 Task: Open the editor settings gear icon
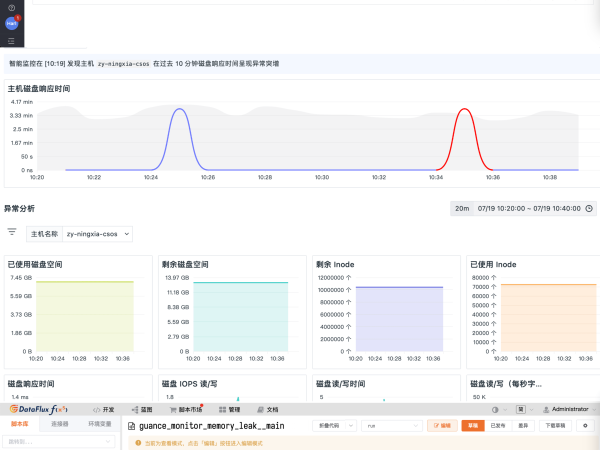[x=585, y=426]
